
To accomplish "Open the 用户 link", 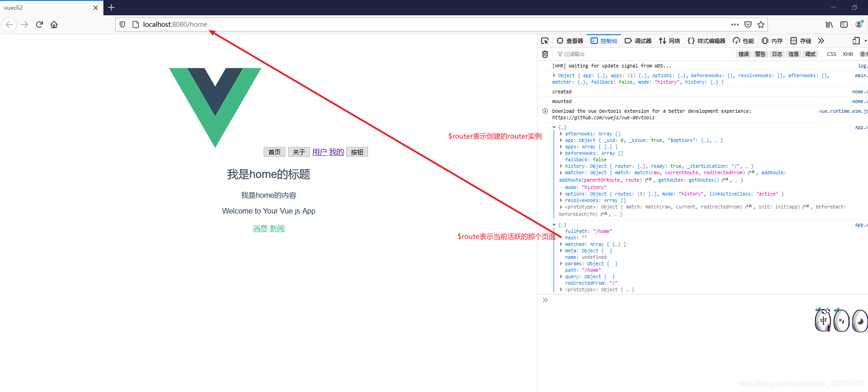I will click(x=319, y=152).
